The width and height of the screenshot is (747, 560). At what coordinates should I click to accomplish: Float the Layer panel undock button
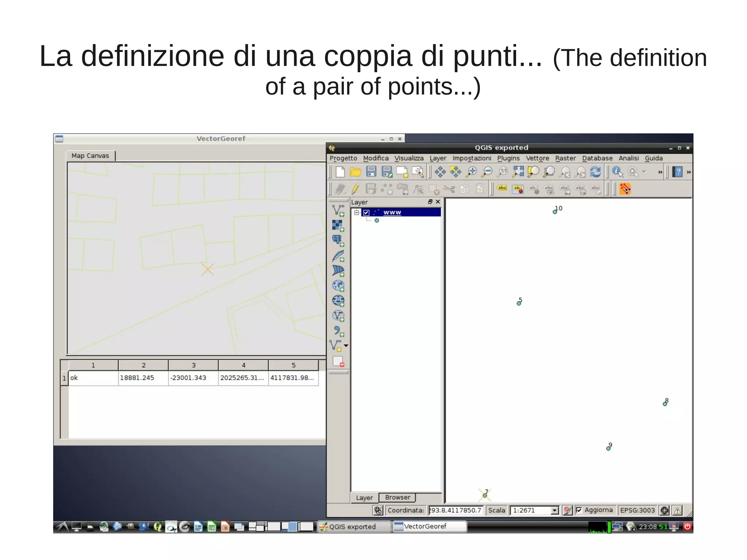click(x=430, y=202)
